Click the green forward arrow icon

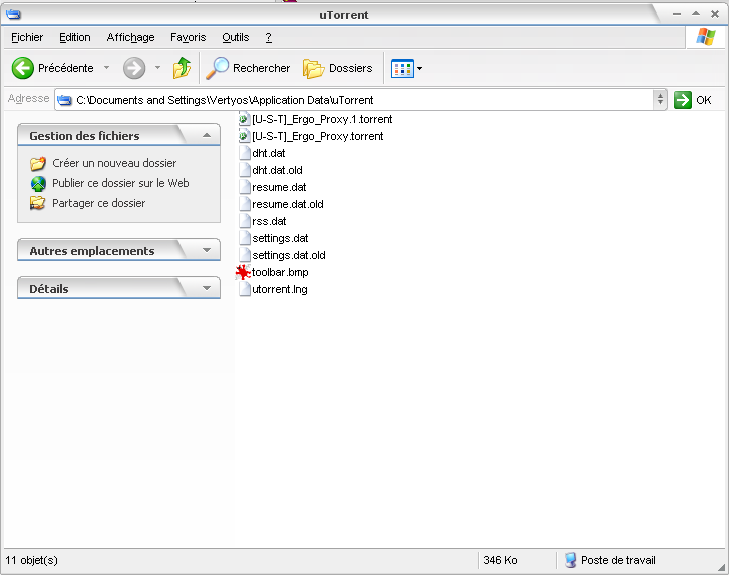coord(134,68)
